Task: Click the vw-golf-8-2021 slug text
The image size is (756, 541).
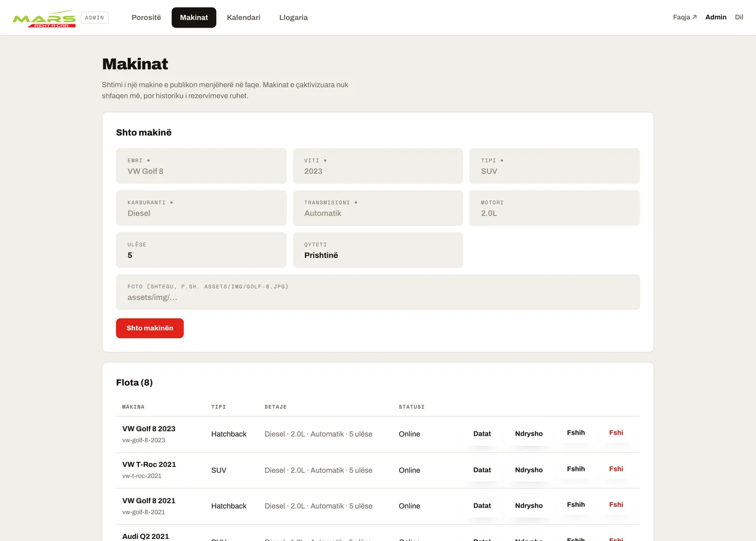Action: [144, 512]
